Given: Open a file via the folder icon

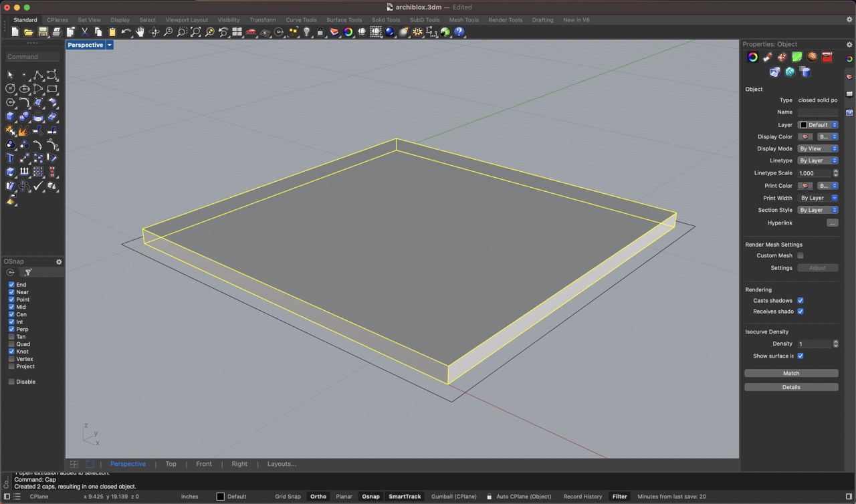Looking at the screenshot, I should (29, 32).
